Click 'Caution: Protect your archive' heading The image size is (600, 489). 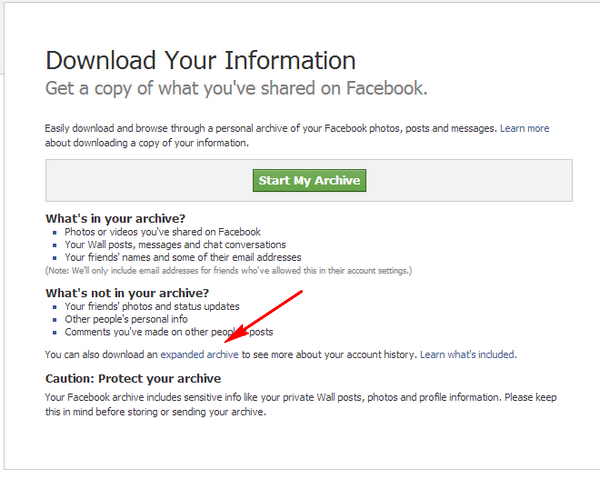pos(133,379)
